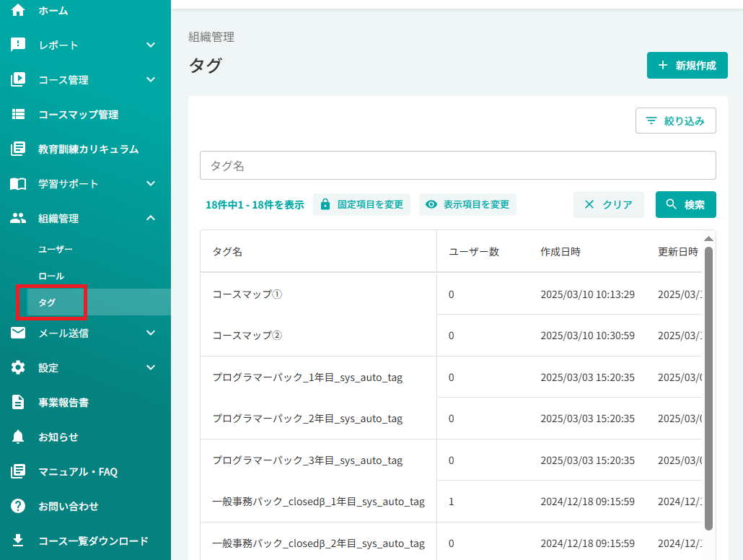Click 組織管理 breadcrumb text above タグ
This screenshot has width=743, height=560.
[211, 37]
